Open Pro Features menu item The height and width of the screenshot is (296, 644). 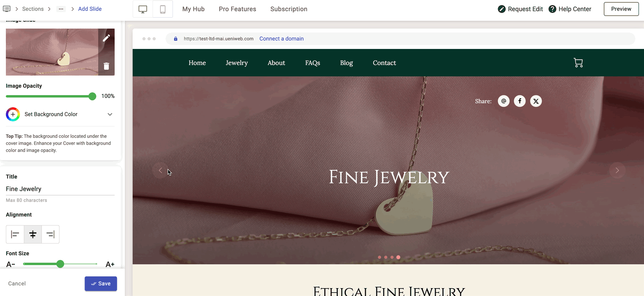(237, 9)
